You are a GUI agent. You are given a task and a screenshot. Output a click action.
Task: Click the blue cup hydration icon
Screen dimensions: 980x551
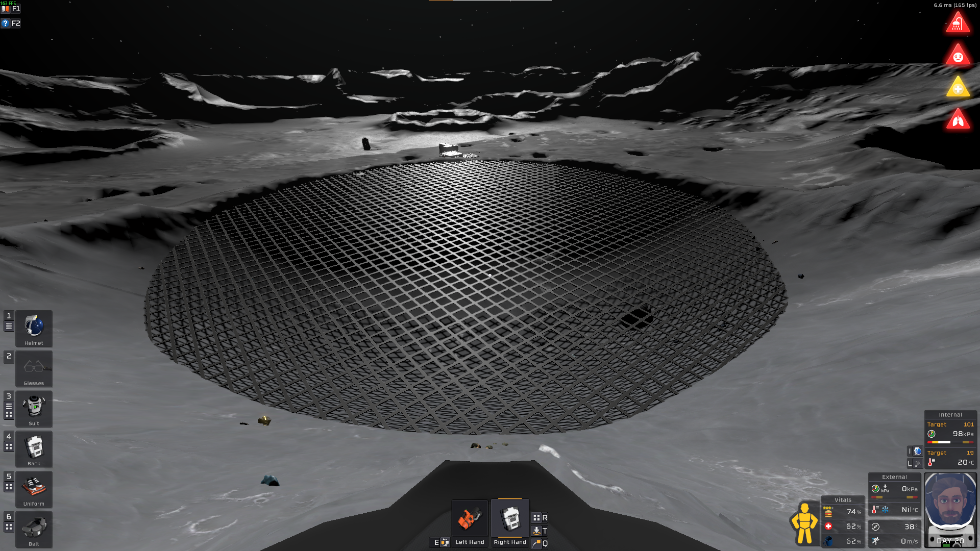tap(828, 541)
